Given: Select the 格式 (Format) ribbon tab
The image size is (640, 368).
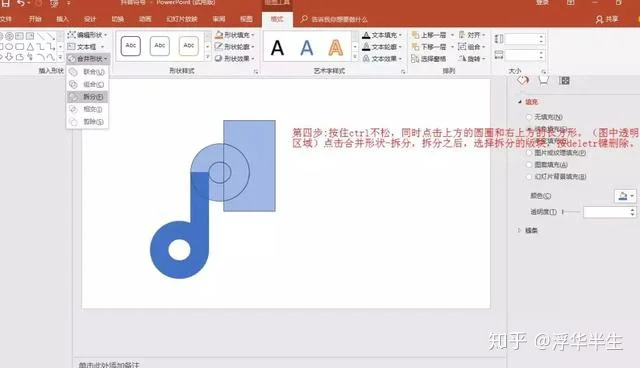Looking at the screenshot, I should (277, 19).
